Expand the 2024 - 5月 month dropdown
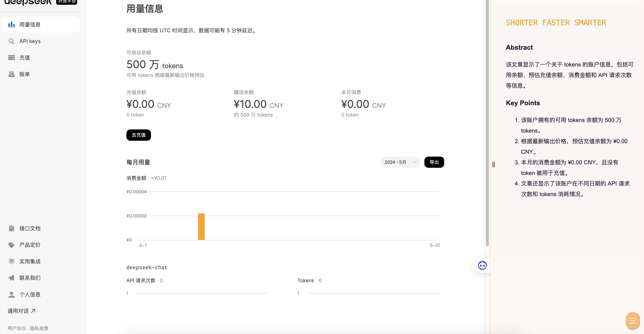Viewport: 644px width, 334px height. 400,162
